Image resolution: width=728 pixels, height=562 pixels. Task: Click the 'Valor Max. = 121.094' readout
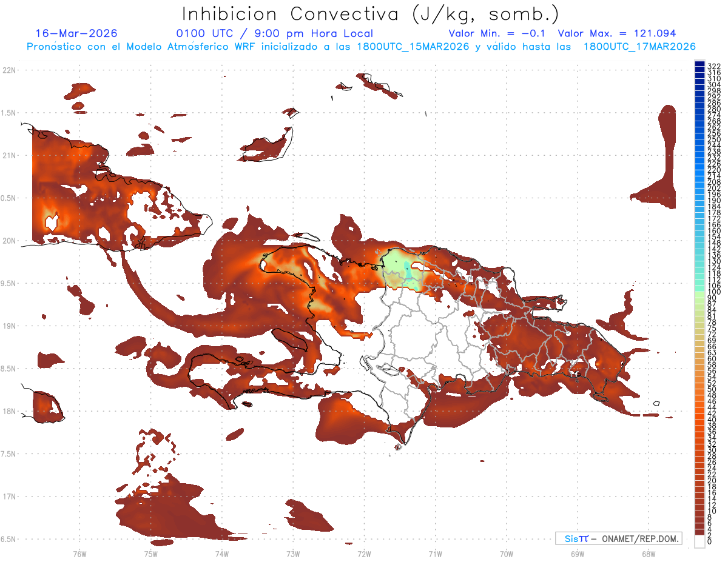[617, 33]
